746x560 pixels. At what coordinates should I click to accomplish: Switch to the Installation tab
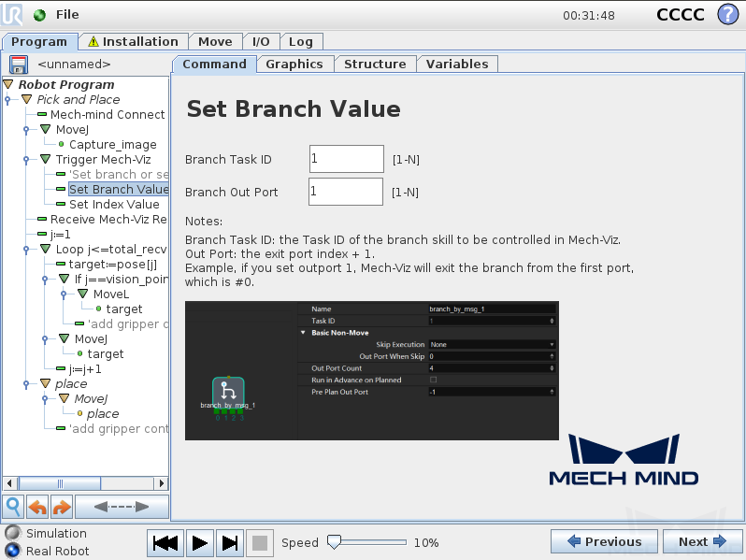(134, 42)
